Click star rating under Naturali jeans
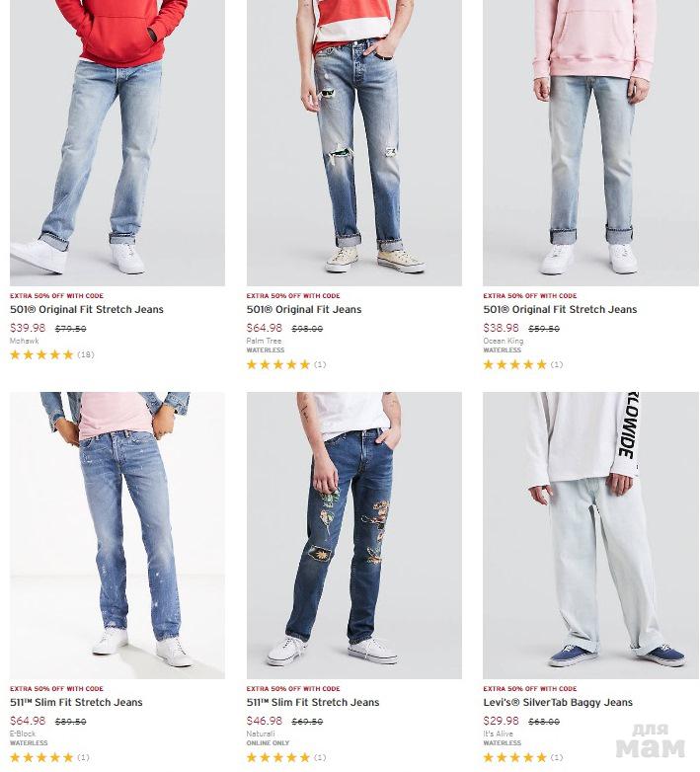The image size is (700, 772). click(286, 757)
